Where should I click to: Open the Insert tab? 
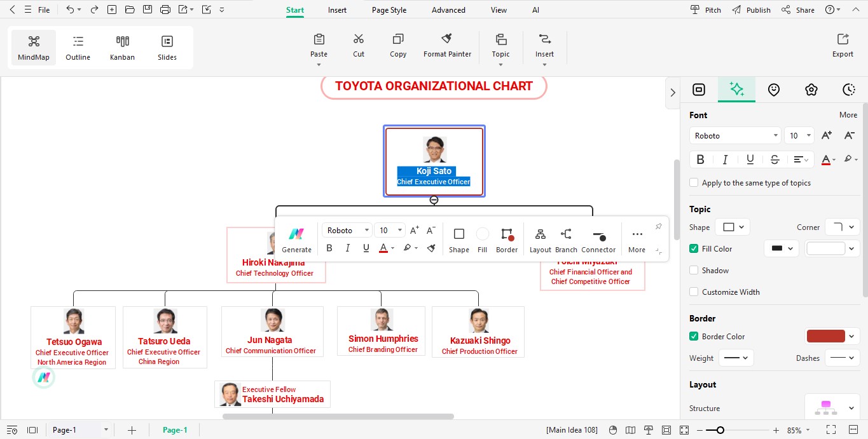coord(338,10)
